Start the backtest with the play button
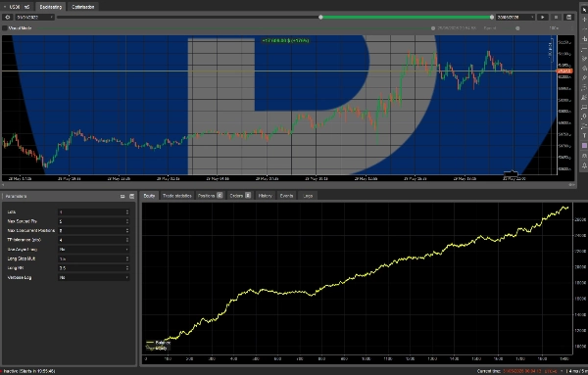This screenshot has height=375, width=588. (542, 18)
